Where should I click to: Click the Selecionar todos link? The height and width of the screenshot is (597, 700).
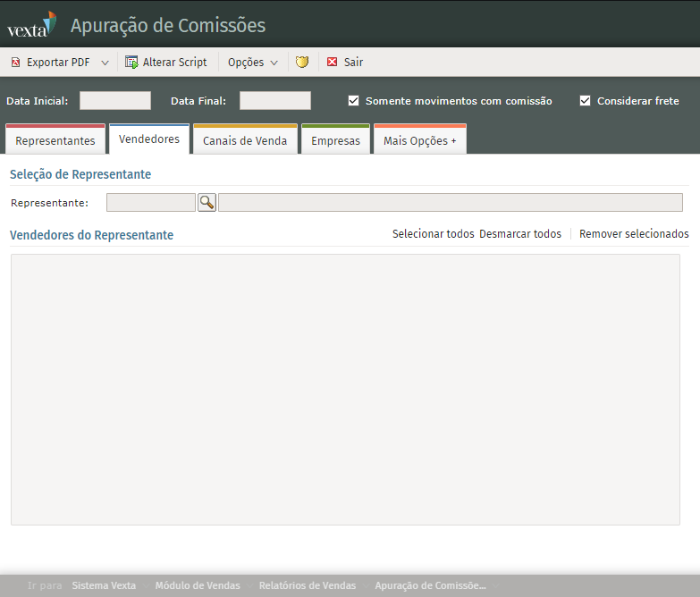pos(433,234)
